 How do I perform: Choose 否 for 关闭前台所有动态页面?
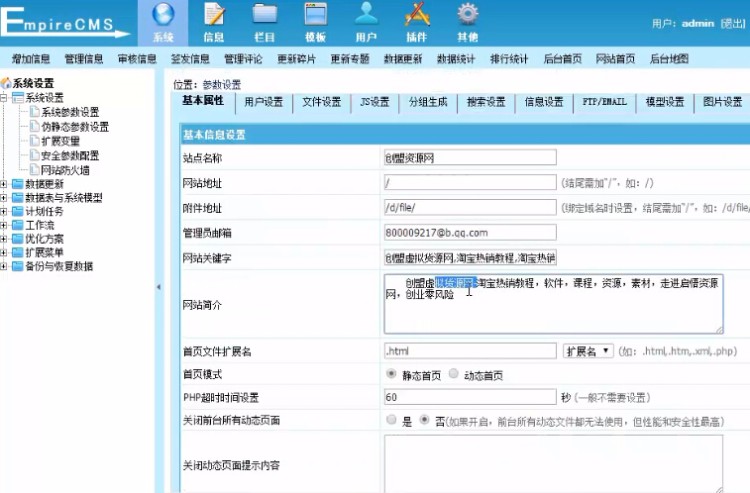pyautogui.click(x=424, y=419)
